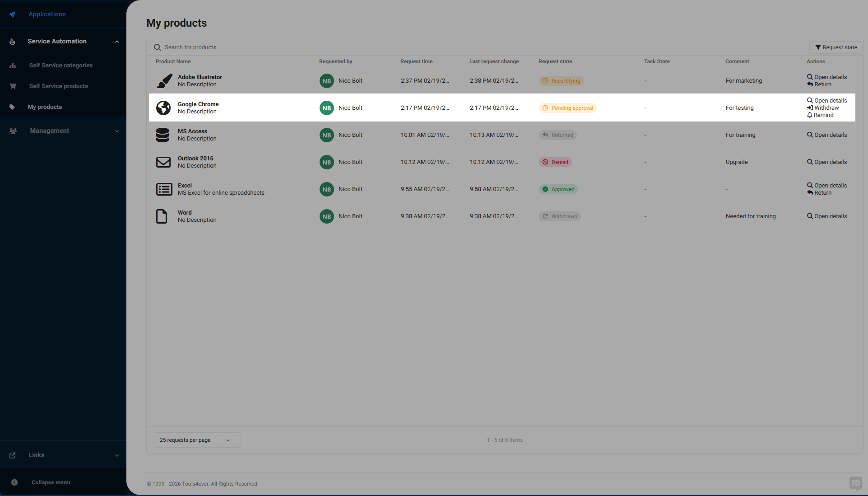
Task: Expand the Management menu
Action: pos(117,131)
